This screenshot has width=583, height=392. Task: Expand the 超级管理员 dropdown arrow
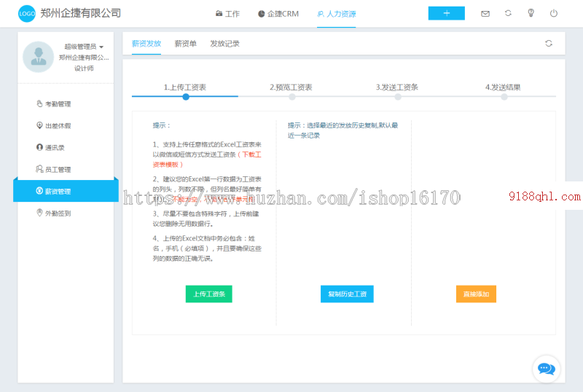pos(101,47)
